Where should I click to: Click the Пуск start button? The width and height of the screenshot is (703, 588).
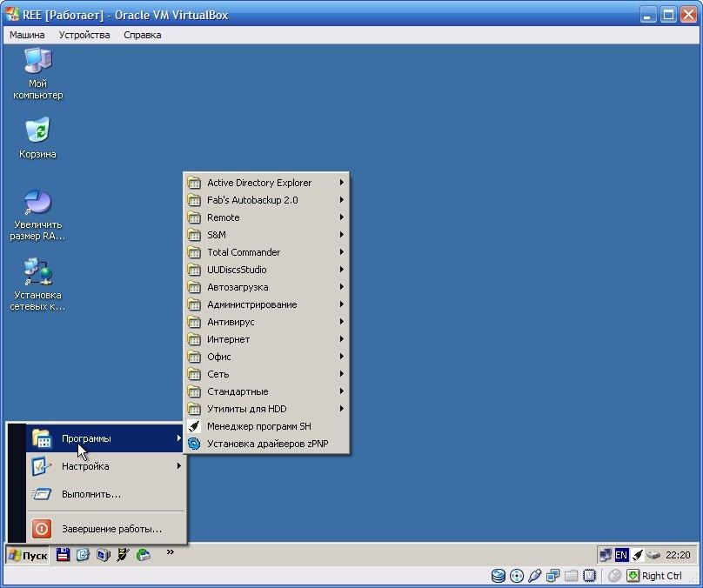click(x=27, y=555)
